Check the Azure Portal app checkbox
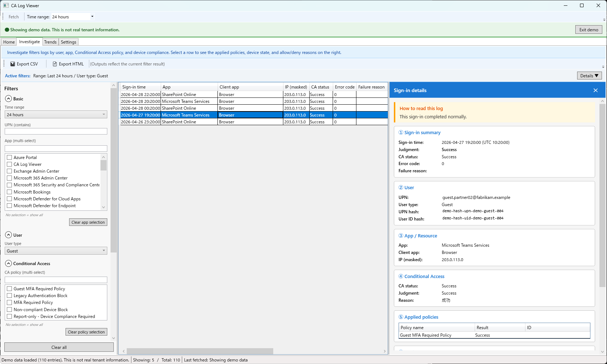Screen dimensions: 607x364 [9, 157]
